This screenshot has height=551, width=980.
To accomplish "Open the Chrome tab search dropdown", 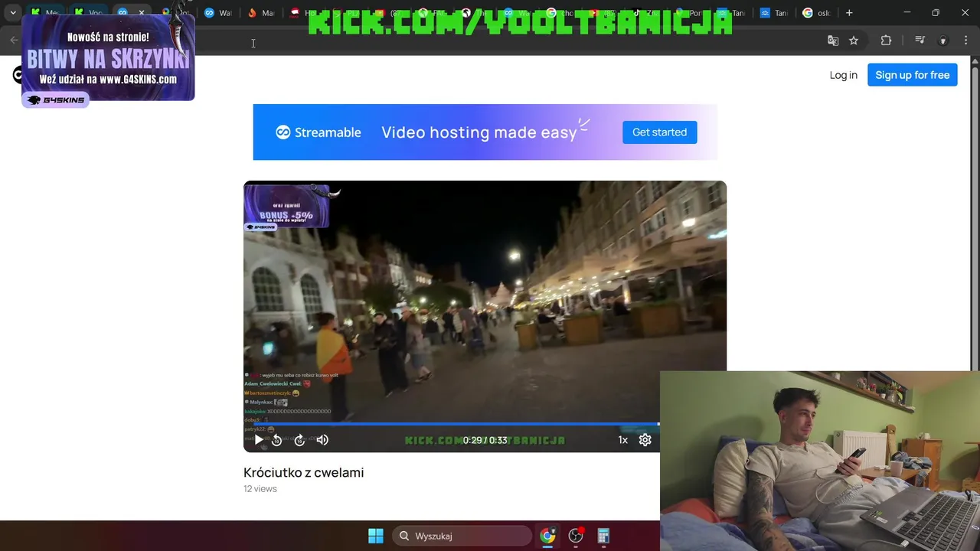I will [x=13, y=13].
